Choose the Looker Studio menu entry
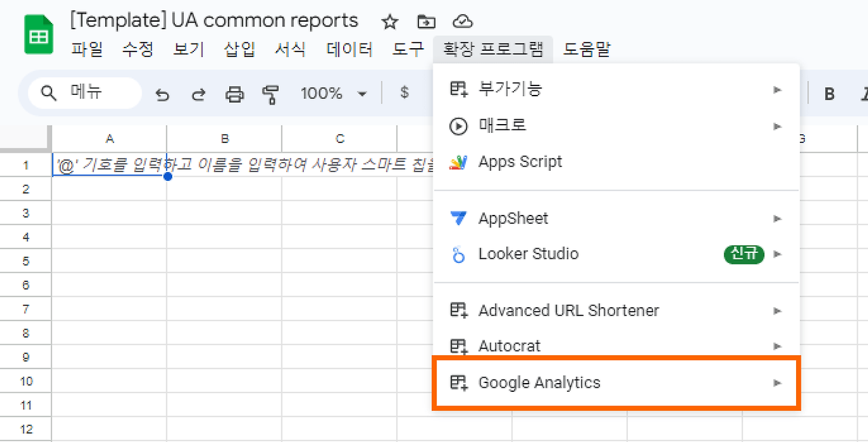 (x=616, y=254)
